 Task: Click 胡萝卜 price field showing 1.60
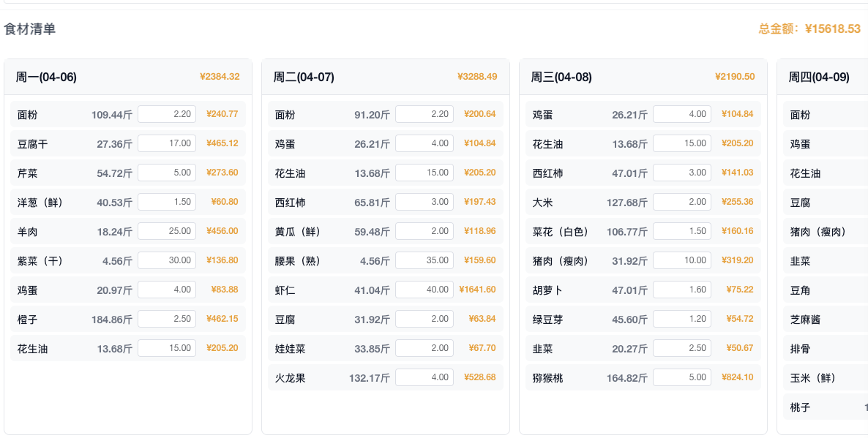[x=681, y=290]
